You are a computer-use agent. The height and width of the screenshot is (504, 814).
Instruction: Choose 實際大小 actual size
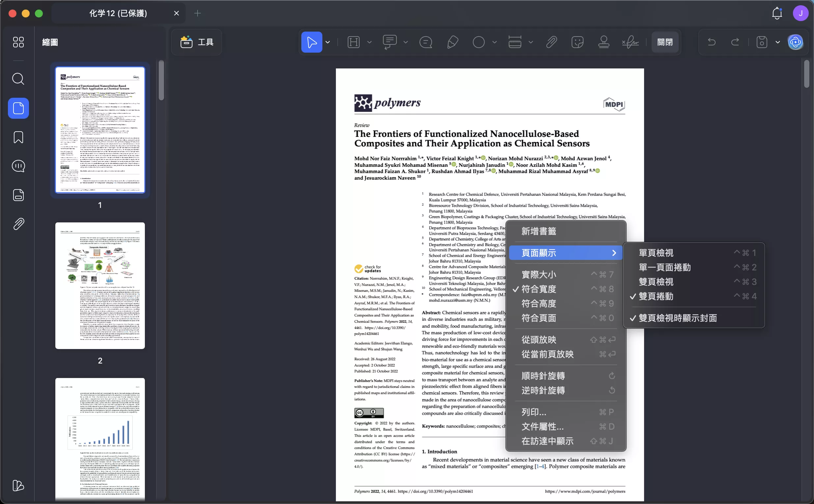point(566,275)
